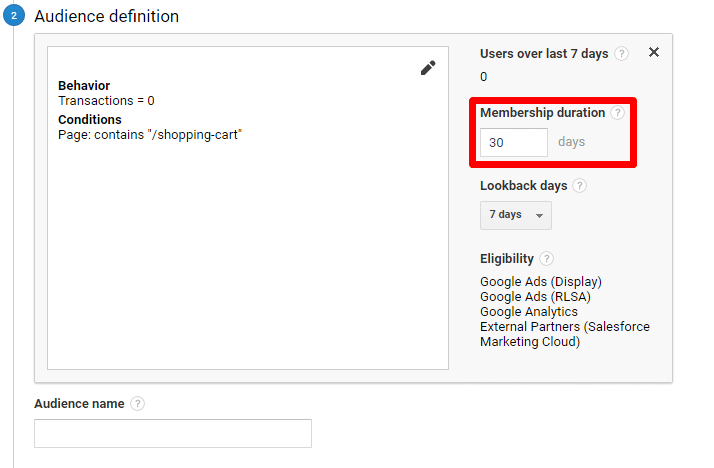The height and width of the screenshot is (468, 714).
Task: Click the step 2 circle icon
Action: pyautogui.click(x=15, y=17)
